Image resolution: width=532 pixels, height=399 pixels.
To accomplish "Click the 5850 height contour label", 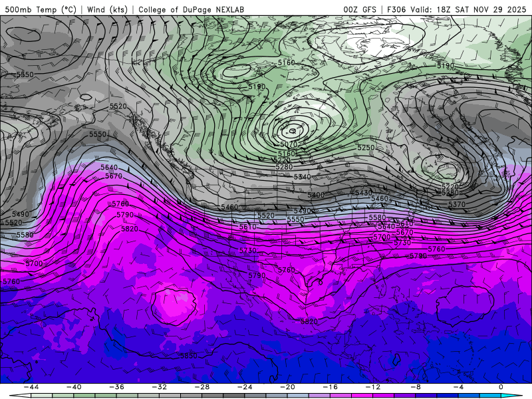I will tap(189, 356).
